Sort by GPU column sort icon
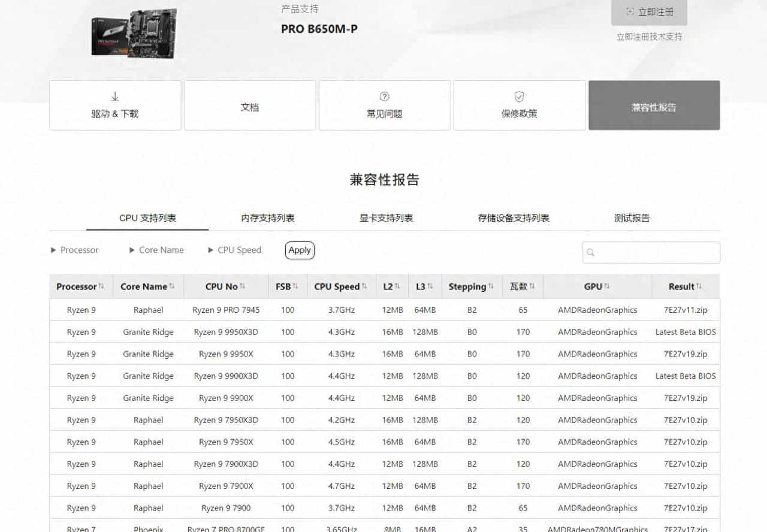 pos(607,286)
